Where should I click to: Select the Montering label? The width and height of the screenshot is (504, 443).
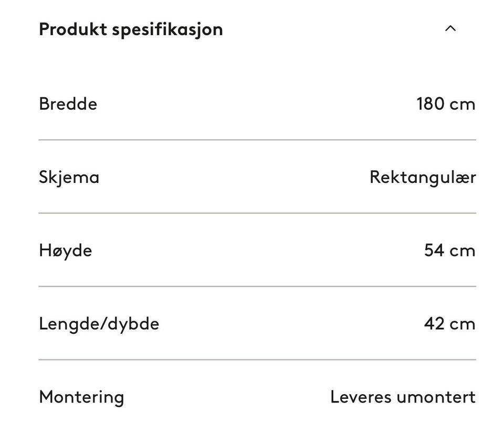81,397
